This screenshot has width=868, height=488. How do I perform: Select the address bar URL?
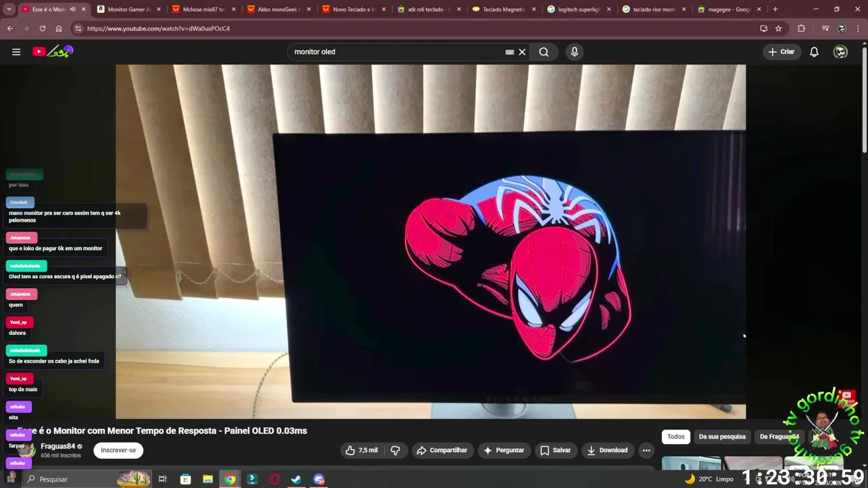pyautogui.click(x=159, y=28)
